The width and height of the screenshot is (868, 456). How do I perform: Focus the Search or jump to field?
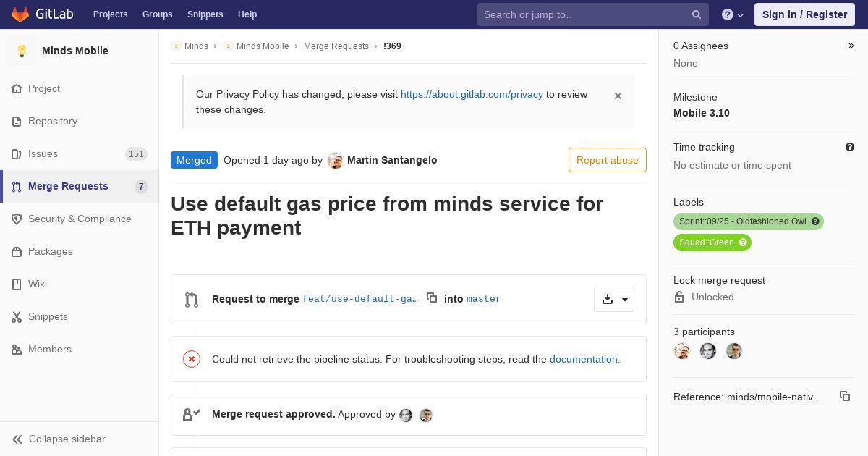click(x=593, y=14)
